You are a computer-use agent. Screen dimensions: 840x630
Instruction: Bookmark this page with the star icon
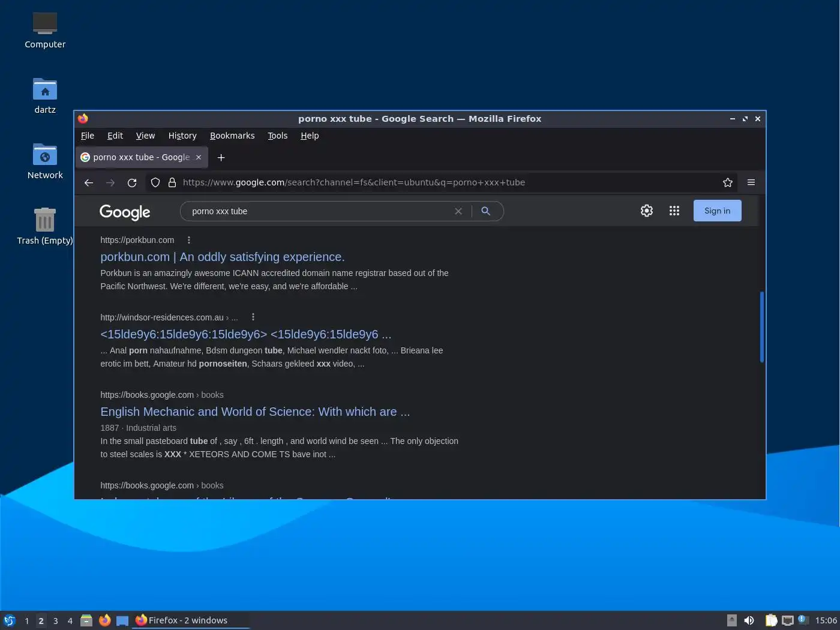click(728, 183)
